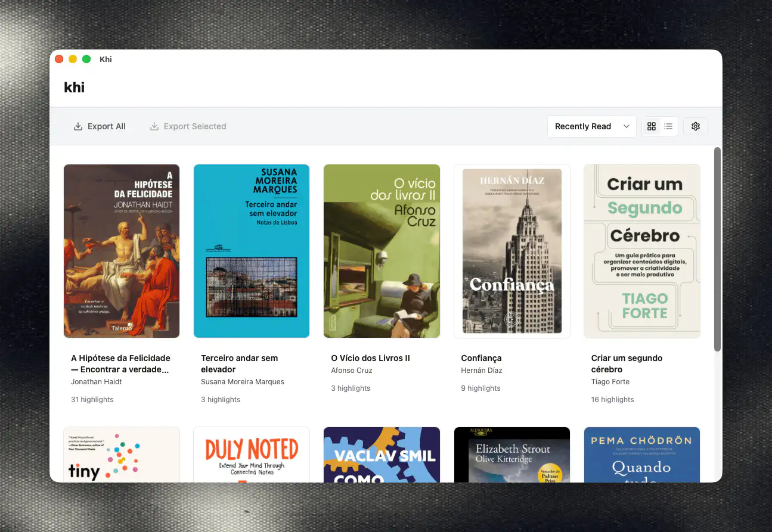The height and width of the screenshot is (532, 772).
Task: Click the Export Selected download icon
Action: point(154,126)
